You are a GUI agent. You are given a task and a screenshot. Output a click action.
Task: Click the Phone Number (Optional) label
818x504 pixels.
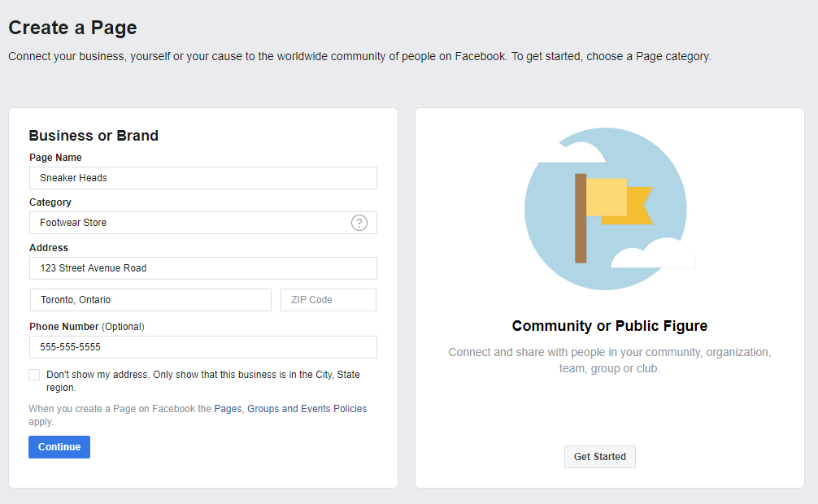(x=87, y=327)
